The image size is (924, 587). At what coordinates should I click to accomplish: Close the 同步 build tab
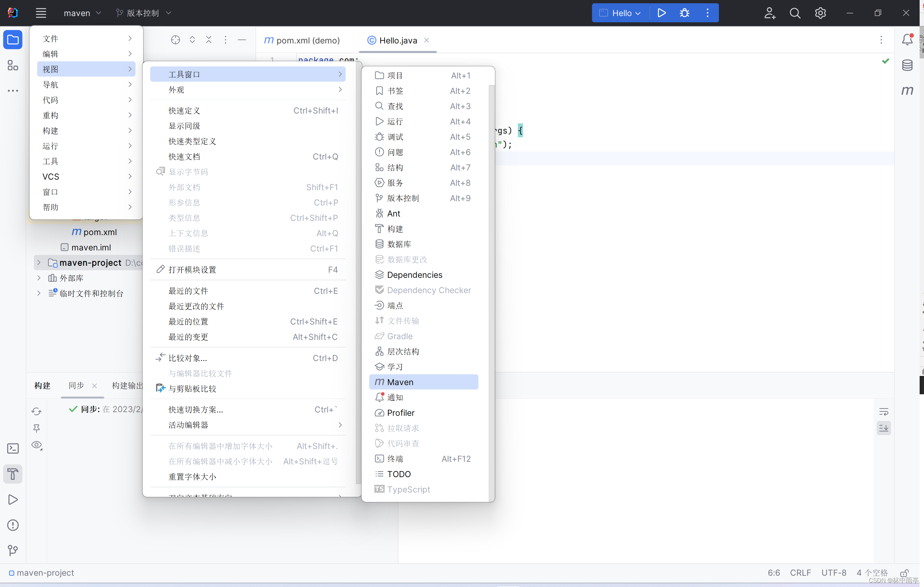[95, 386]
